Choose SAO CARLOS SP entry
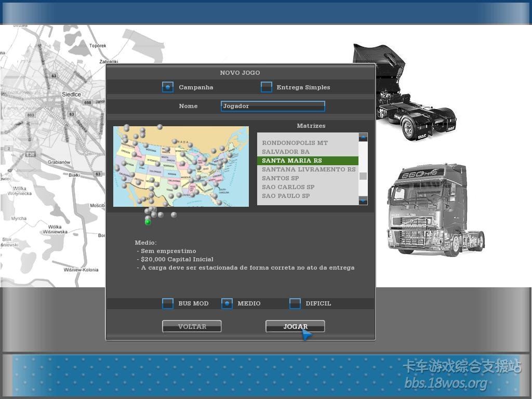532x399 pixels. 288,187
